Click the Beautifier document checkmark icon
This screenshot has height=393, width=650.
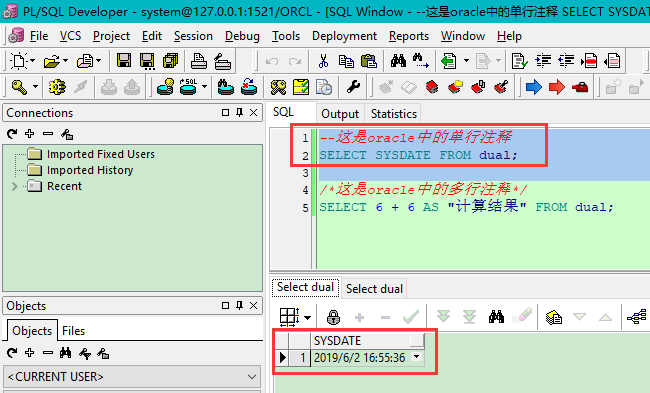(519, 61)
